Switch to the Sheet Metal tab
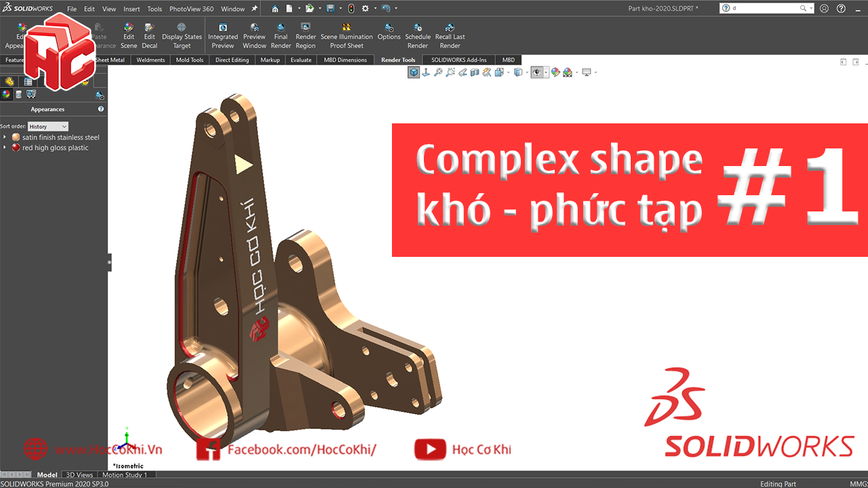 (x=109, y=60)
